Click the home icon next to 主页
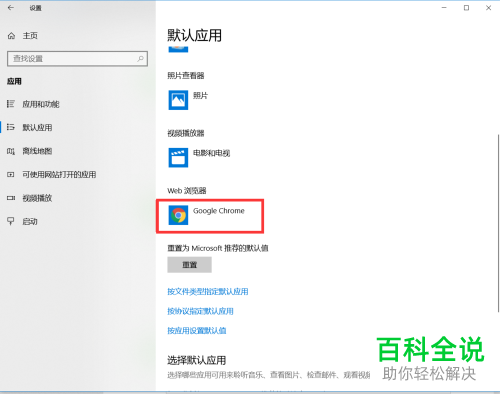500x394 pixels. click(x=11, y=36)
